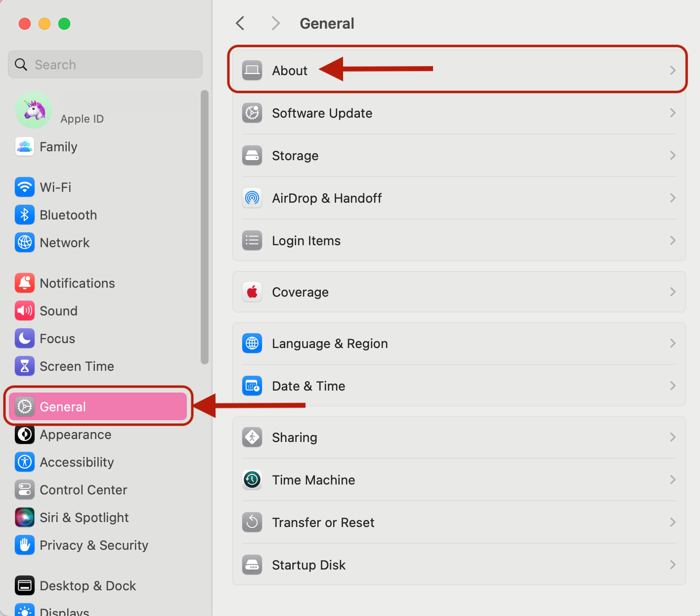Click the About laptop icon
This screenshot has height=616, width=700.
tap(252, 70)
